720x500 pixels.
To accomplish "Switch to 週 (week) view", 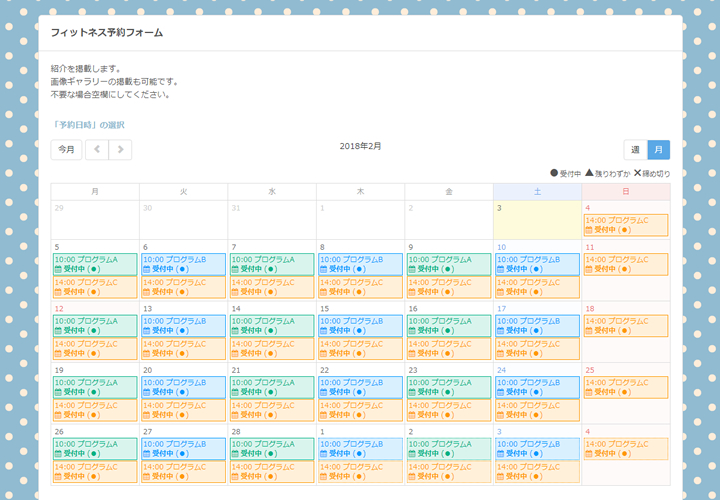I will click(x=635, y=150).
